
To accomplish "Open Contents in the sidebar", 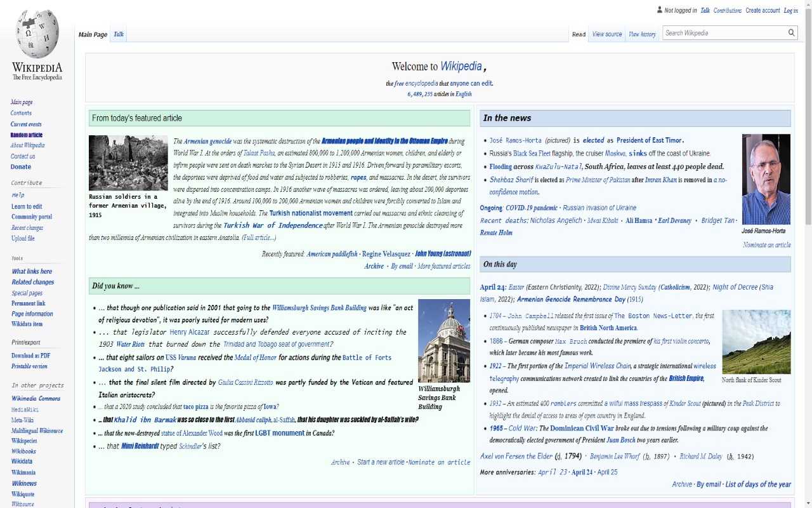I will 21,113.
